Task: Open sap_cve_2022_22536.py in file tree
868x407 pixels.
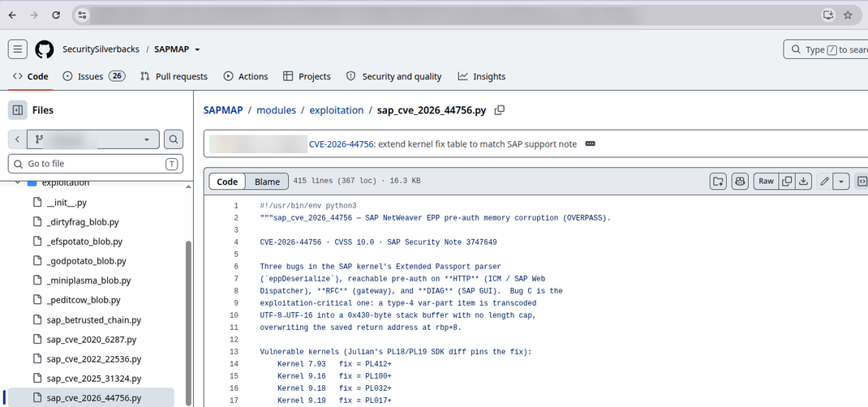Action: (x=94, y=359)
